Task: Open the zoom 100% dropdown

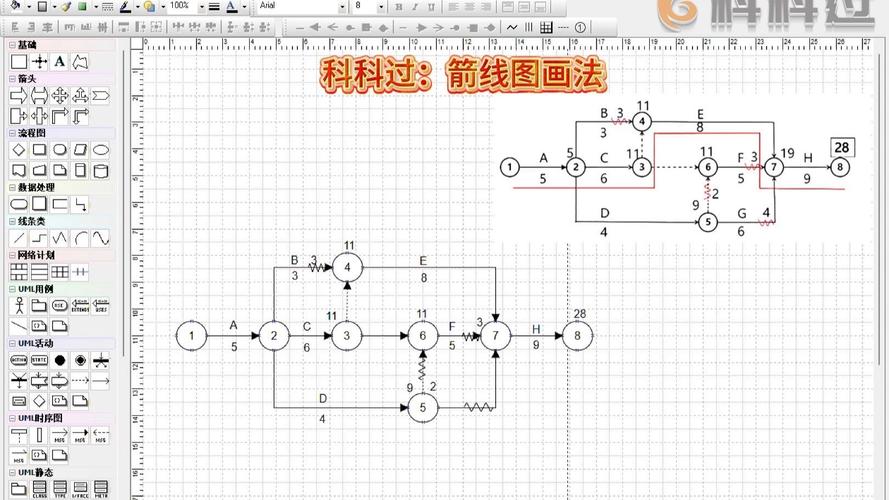Action: click(x=201, y=7)
